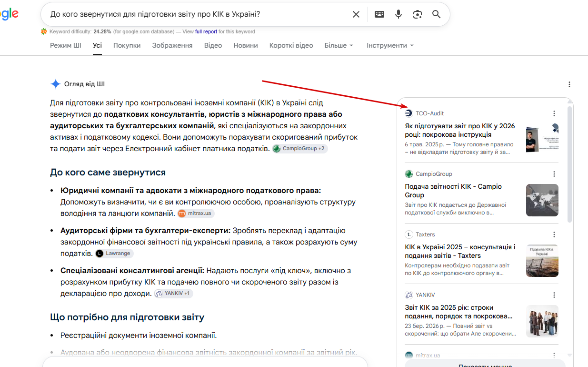Click the keyword difficulty extension icon
This screenshot has height=367, width=588.
44,31
